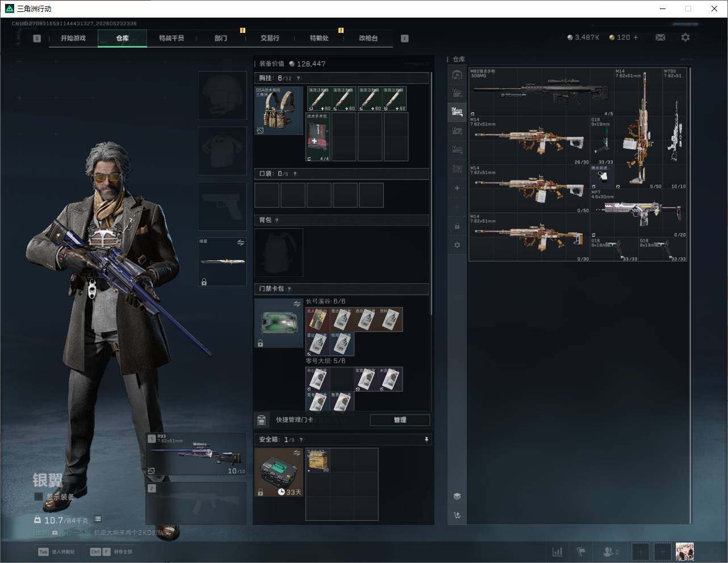Open the 特战干员 tab
Screen dimensions: 728x563
(171, 38)
